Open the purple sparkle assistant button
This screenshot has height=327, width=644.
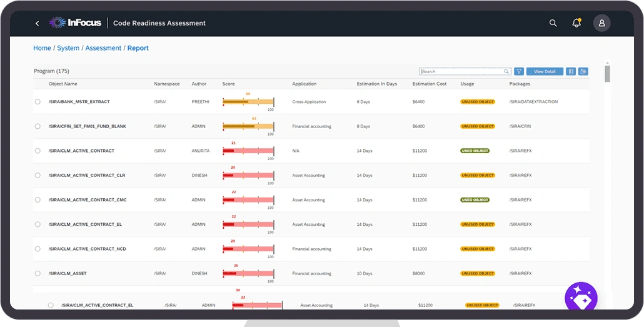581,298
